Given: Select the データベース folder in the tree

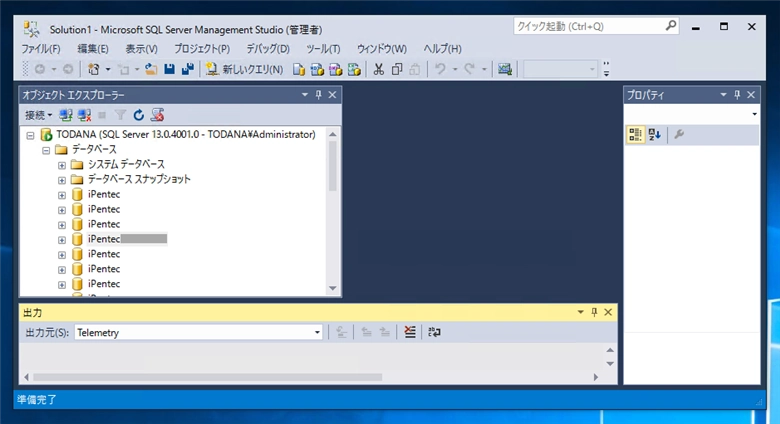Looking at the screenshot, I should click(94, 149).
